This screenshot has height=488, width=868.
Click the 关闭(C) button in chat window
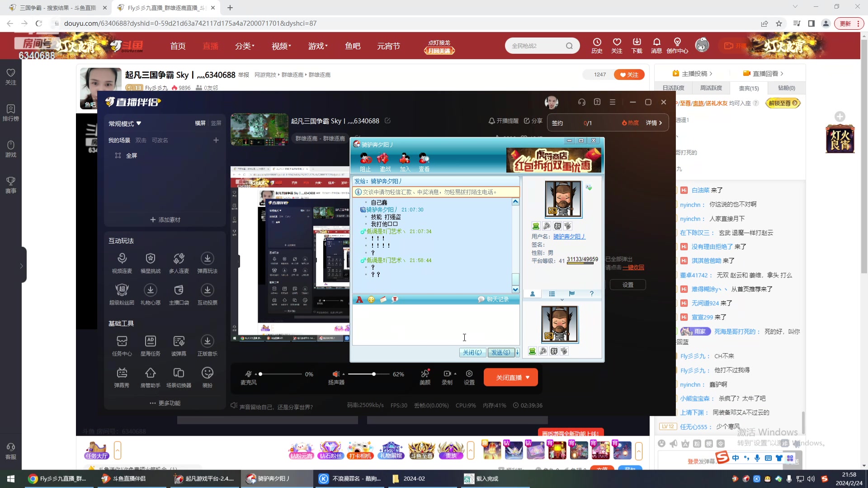click(472, 352)
